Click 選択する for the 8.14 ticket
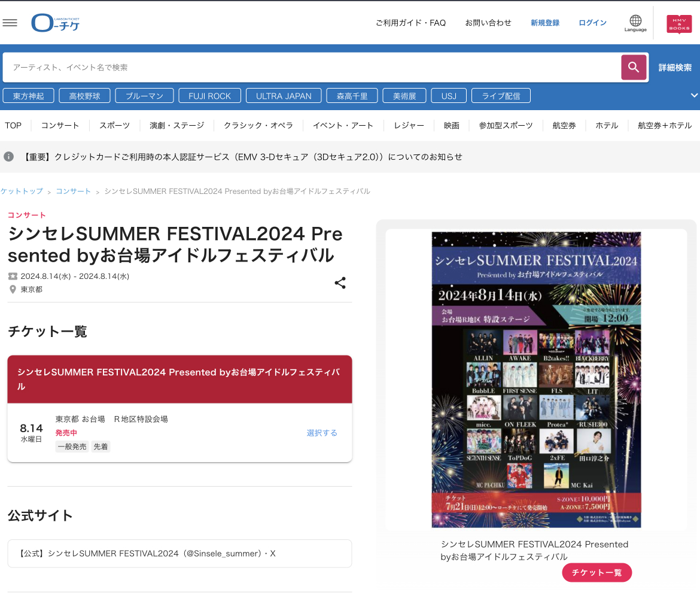The width and height of the screenshot is (700, 595). pos(322,433)
